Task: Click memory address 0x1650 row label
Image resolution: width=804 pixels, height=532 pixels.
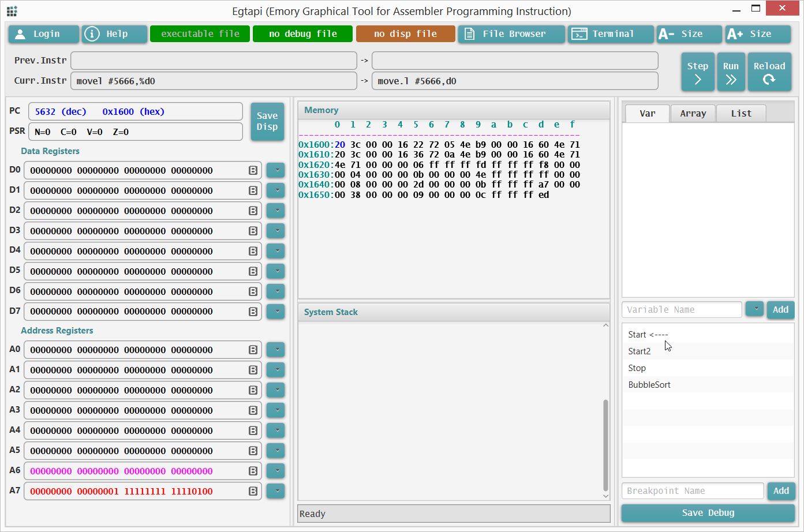Action: (x=316, y=195)
